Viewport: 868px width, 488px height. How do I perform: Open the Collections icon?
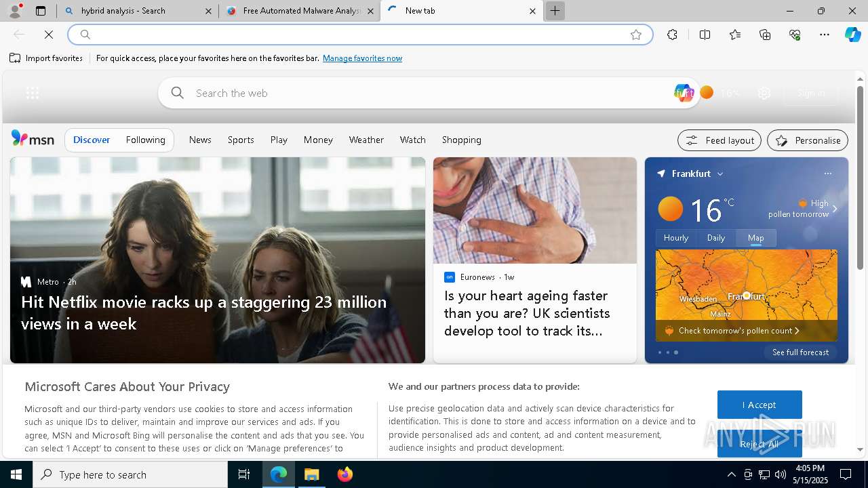tap(765, 35)
